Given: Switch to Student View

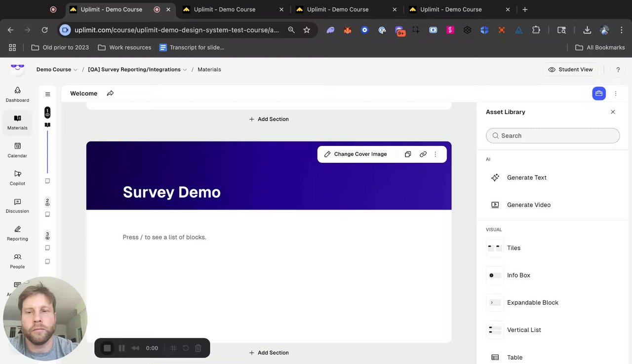Looking at the screenshot, I should (570, 70).
